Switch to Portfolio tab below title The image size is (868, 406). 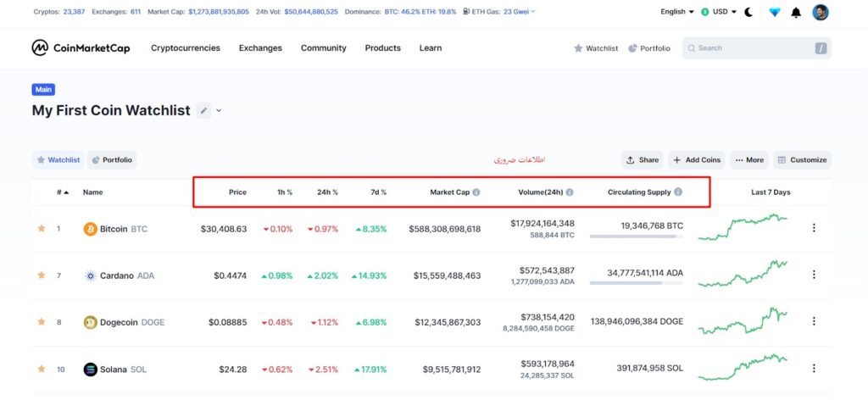112,160
